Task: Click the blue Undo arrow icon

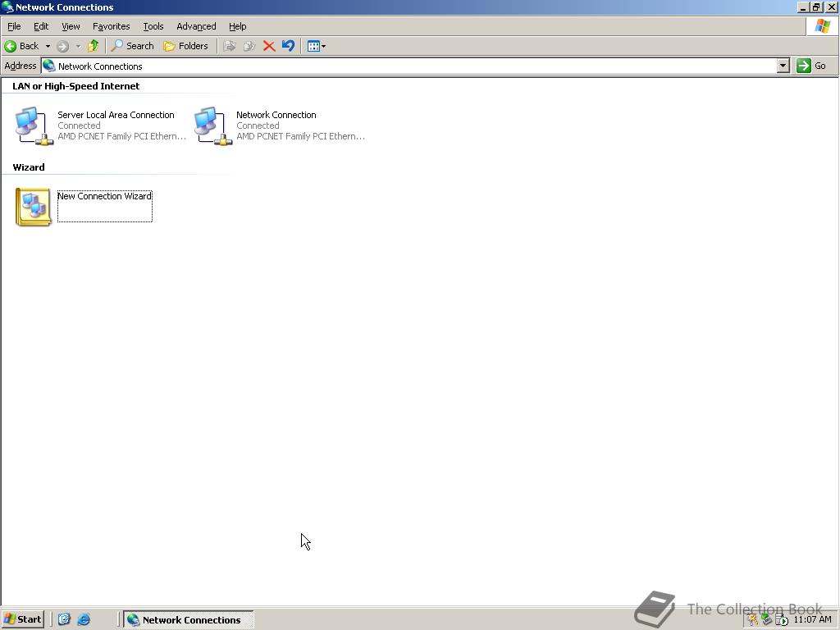Action: click(288, 46)
